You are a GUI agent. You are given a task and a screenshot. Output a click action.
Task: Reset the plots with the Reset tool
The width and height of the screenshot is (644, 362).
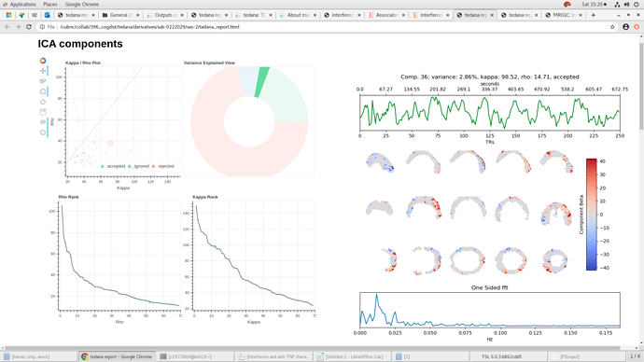pos(43,102)
